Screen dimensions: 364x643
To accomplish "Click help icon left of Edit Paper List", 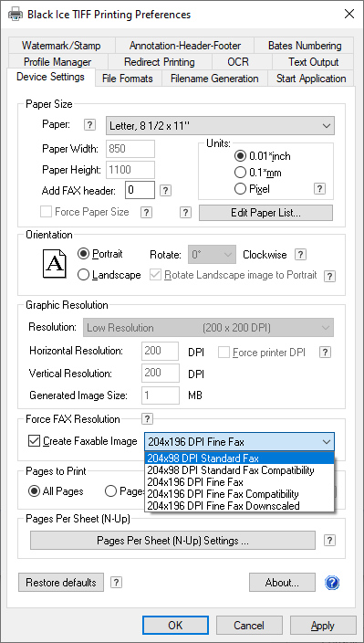I will tap(185, 212).
